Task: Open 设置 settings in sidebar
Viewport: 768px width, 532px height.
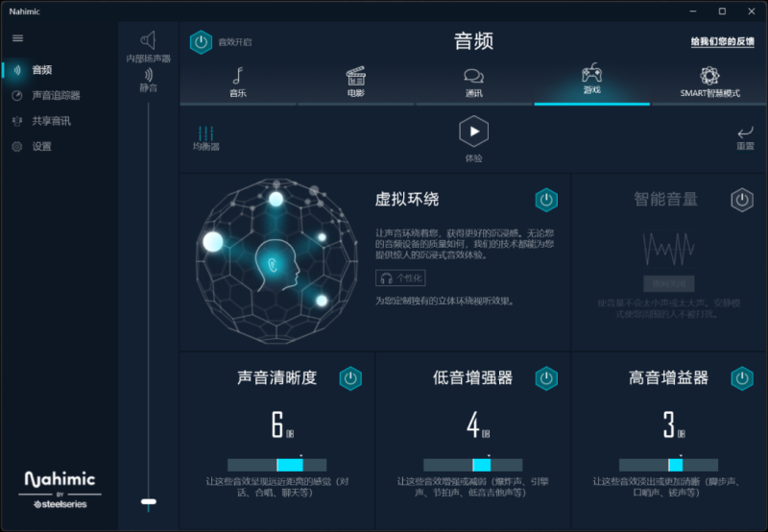Action: [x=41, y=147]
